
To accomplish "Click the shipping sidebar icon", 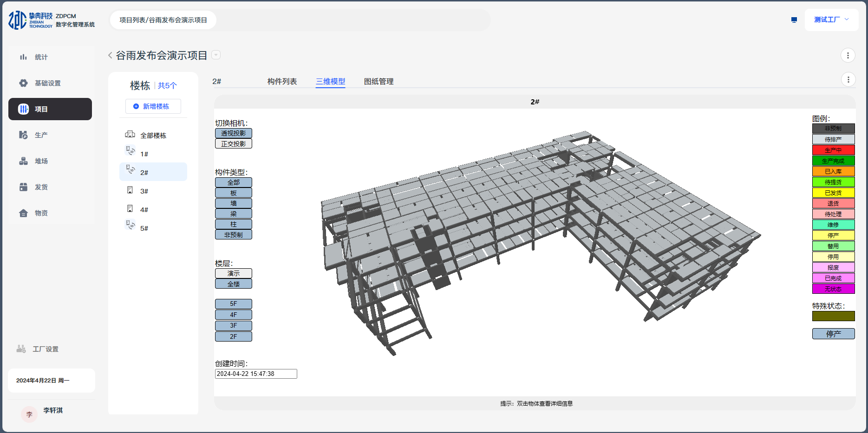I will point(23,187).
